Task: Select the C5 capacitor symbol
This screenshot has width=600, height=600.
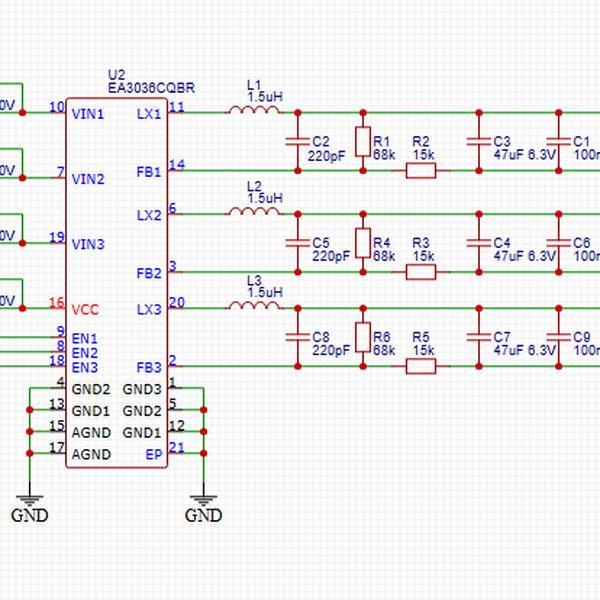Action: click(298, 243)
